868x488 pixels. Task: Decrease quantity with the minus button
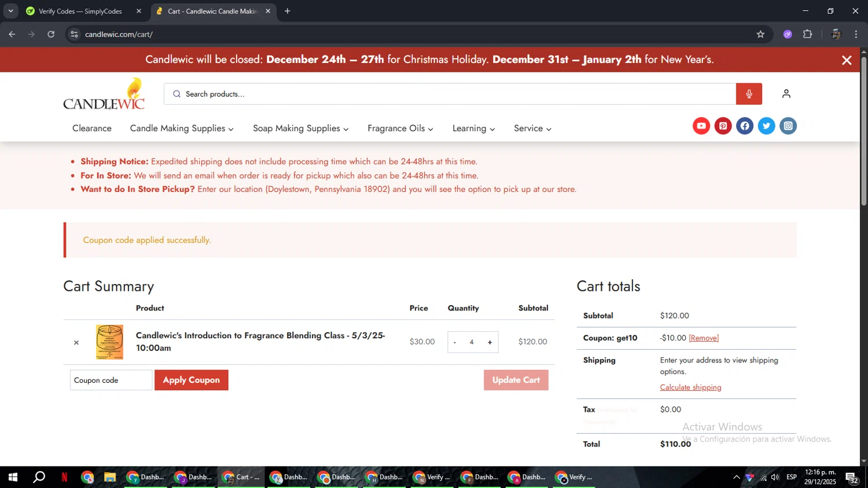click(455, 342)
